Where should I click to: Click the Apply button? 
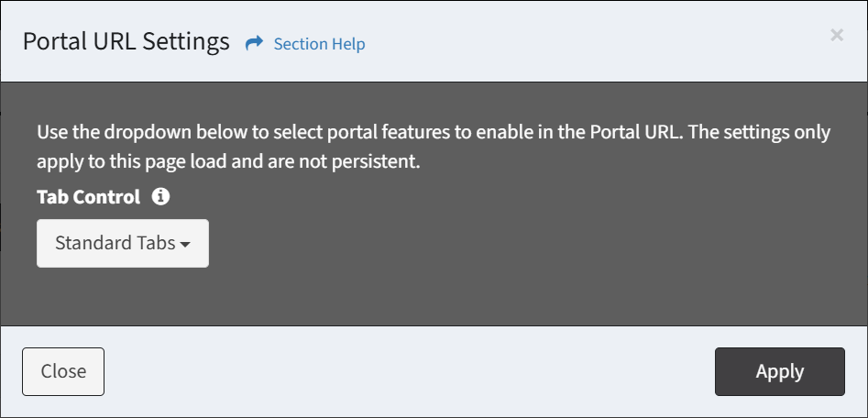coord(779,371)
